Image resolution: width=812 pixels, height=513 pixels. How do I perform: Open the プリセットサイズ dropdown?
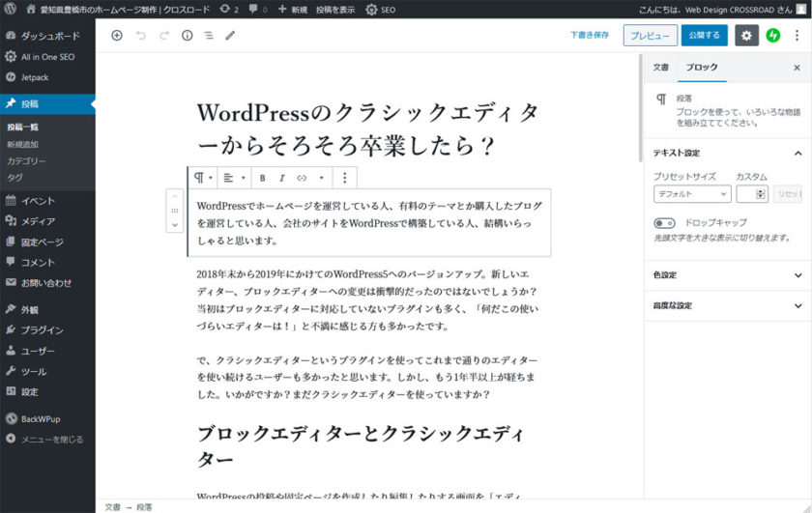pyautogui.click(x=692, y=194)
